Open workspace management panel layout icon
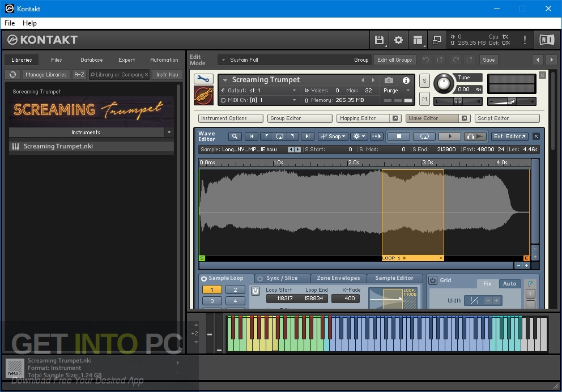The image size is (562, 392). [418, 40]
